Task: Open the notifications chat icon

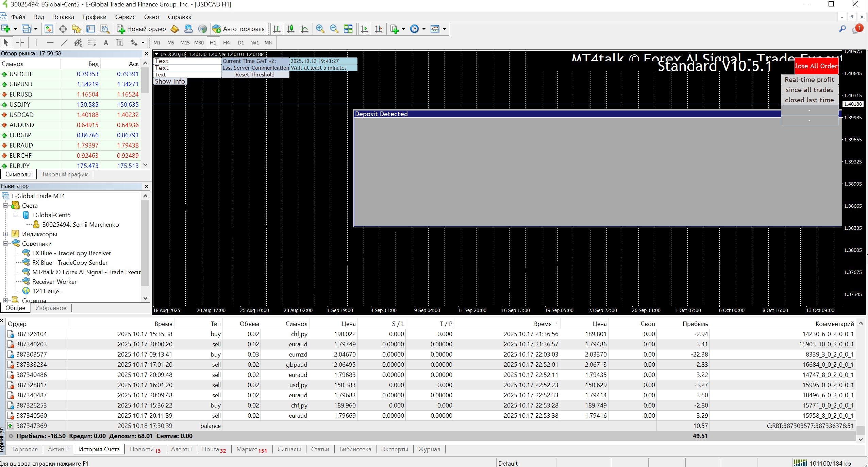Action: 856,29
